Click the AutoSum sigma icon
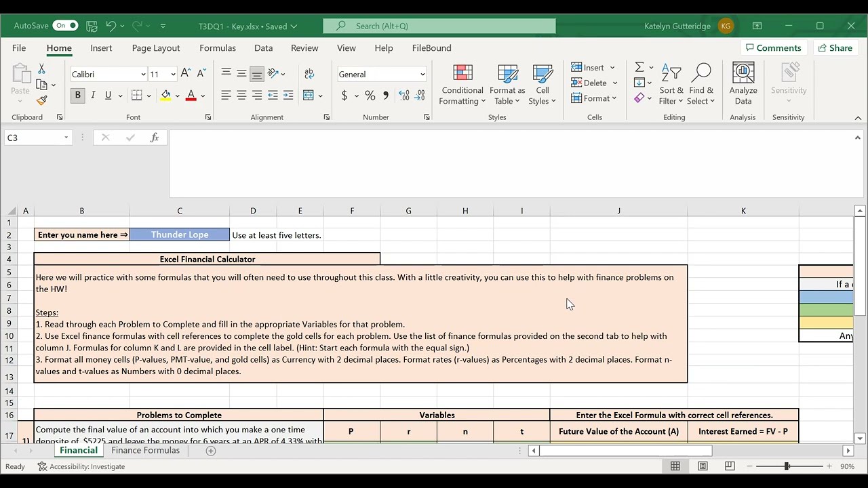Viewport: 868px width, 488px height. click(639, 67)
